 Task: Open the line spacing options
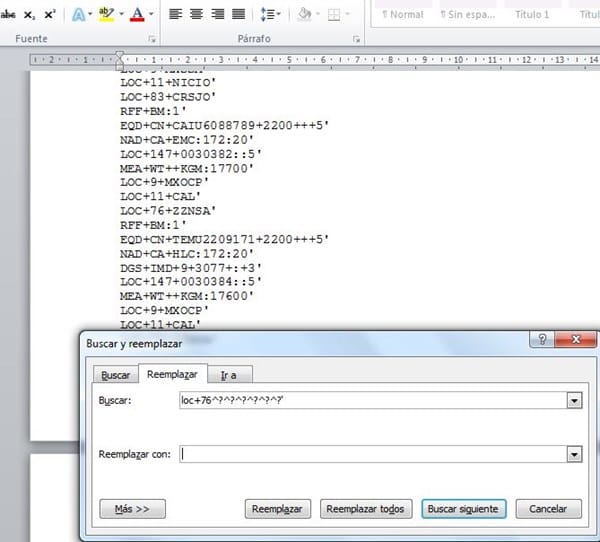pos(269,15)
